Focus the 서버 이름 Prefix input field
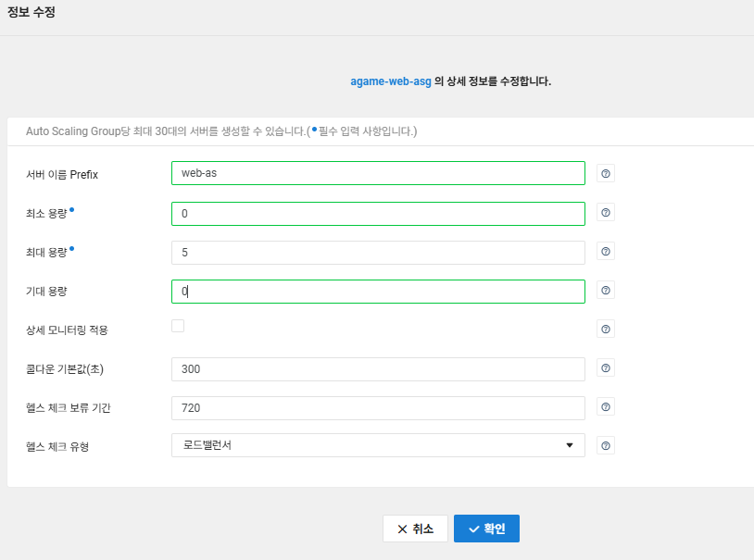Image resolution: width=754 pixels, height=560 pixels. tap(378, 173)
